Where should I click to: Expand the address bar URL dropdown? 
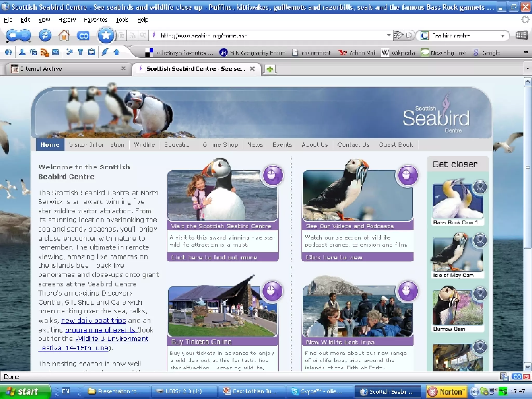389,35
